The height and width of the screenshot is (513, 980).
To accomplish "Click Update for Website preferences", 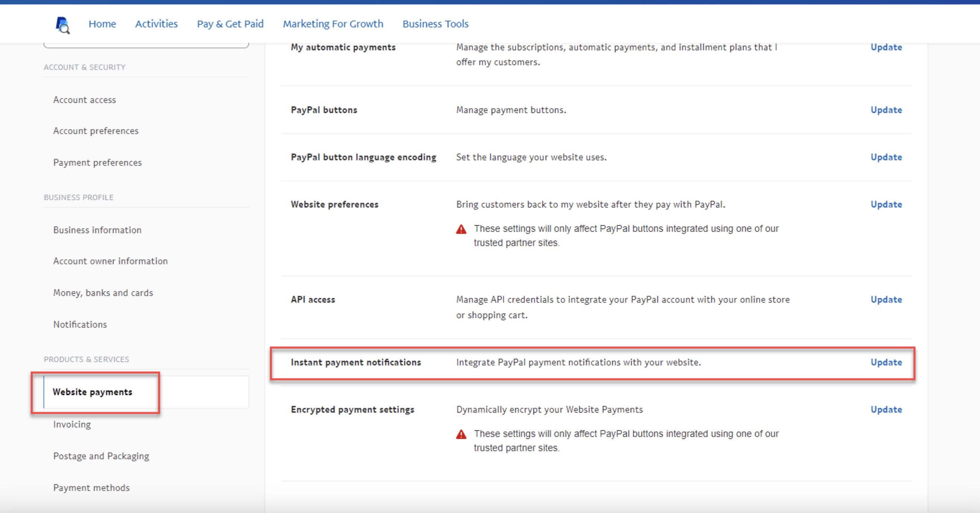I will pos(886,204).
